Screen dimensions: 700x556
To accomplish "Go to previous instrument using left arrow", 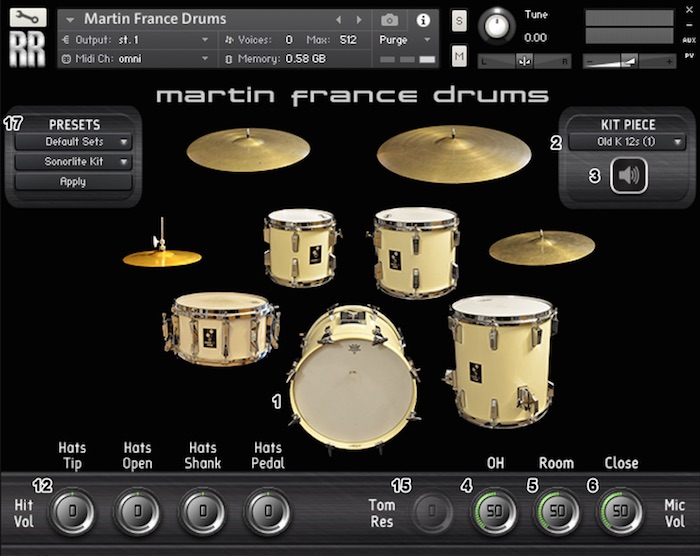I will [x=338, y=19].
